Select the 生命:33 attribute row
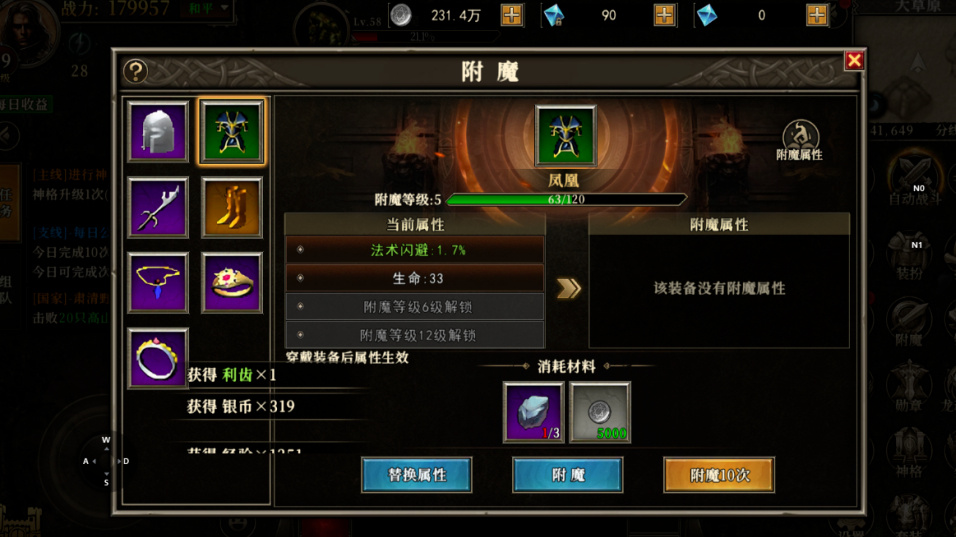Image resolution: width=956 pixels, height=537 pixels. pyautogui.click(x=415, y=278)
